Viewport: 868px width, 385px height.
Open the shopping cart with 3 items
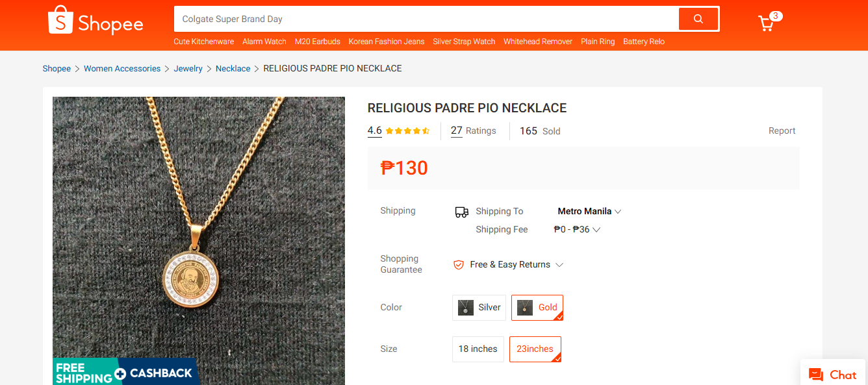(x=767, y=21)
